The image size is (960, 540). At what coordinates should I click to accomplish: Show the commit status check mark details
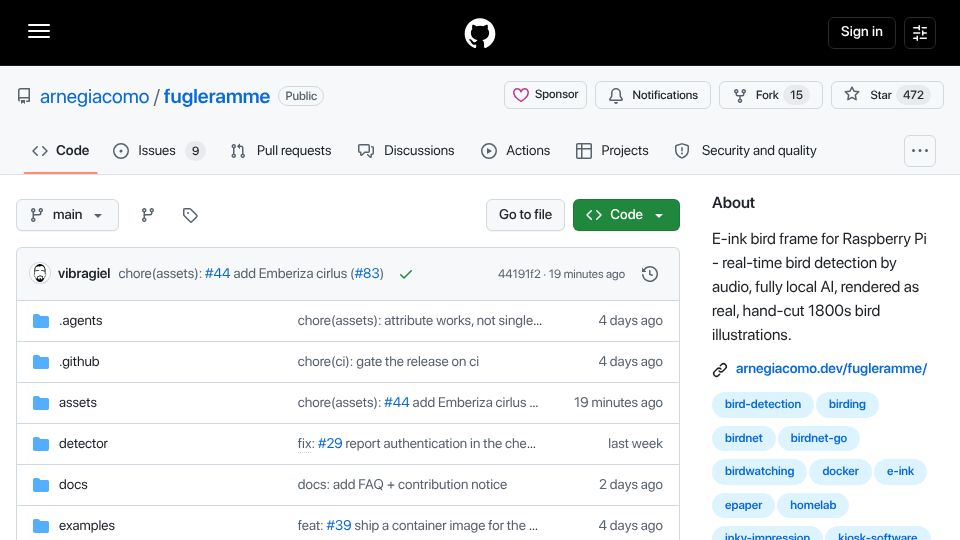pos(405,274)
